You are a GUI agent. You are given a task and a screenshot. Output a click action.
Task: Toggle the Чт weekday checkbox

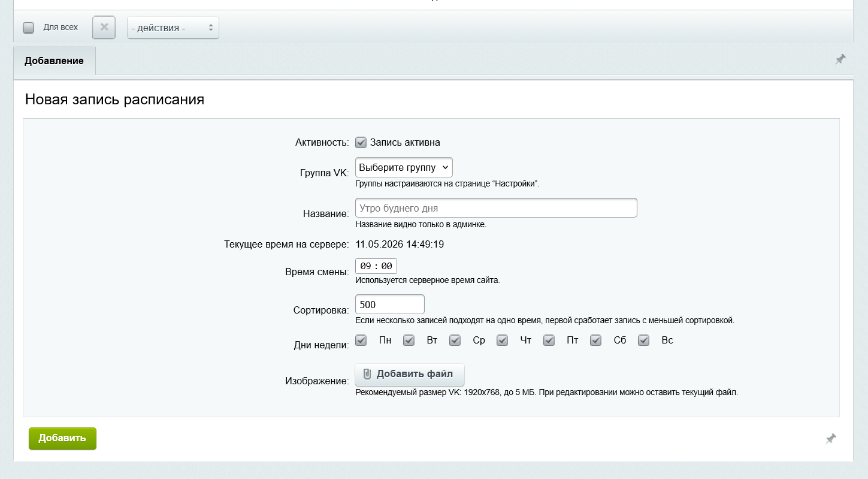[502, 341]
